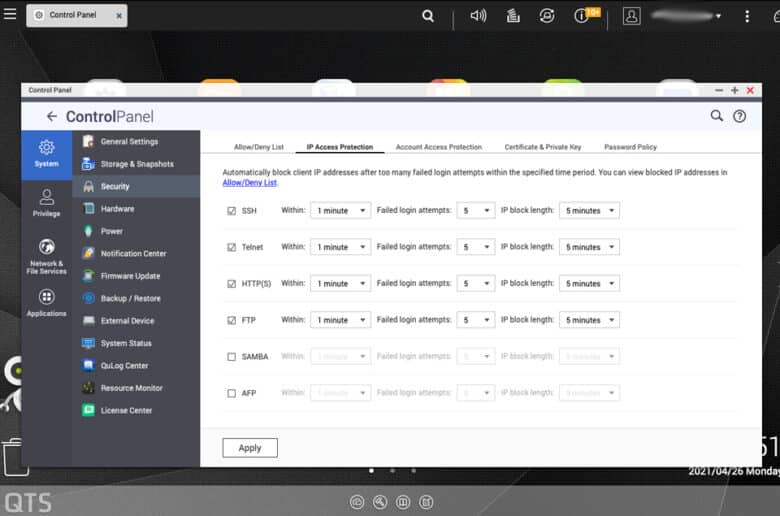Select the Applications grid category
The width and height of the screenshot is (780, 516).
coord(46,303)
